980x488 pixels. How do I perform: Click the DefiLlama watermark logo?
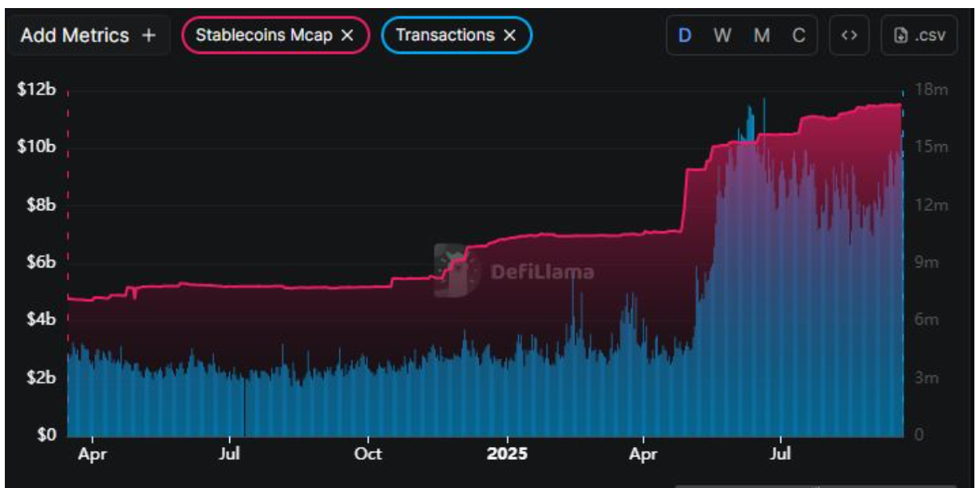pyautogui.click(x=452, y=271)
